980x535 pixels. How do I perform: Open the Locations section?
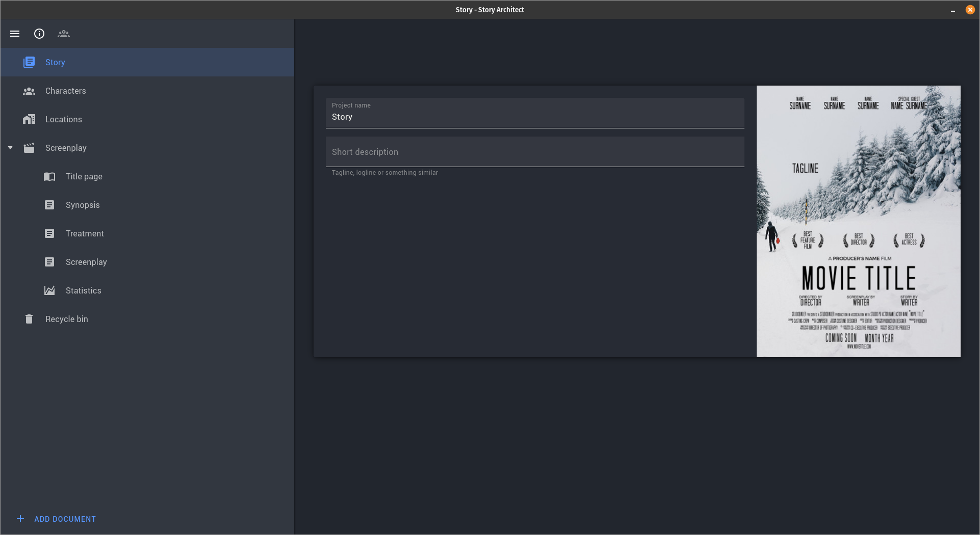[147, 119]
